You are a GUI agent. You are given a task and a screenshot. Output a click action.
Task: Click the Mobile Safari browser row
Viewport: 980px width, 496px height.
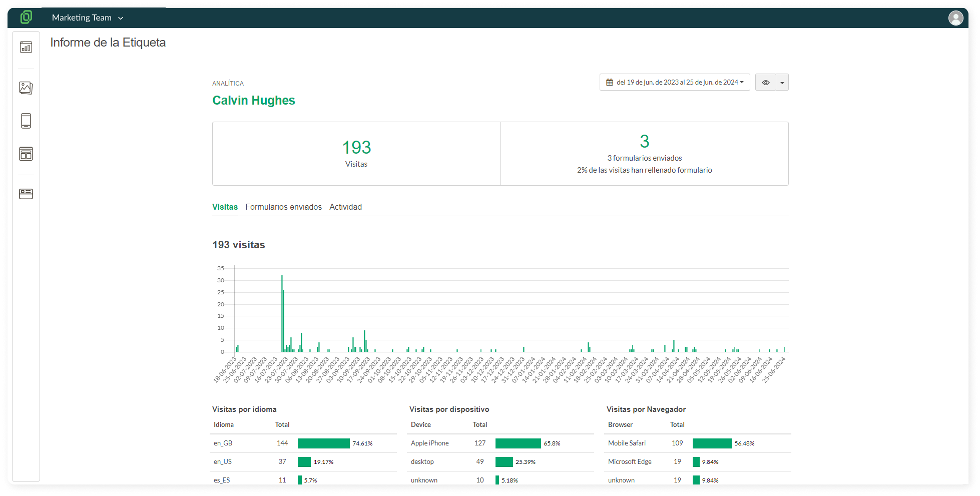698,443
